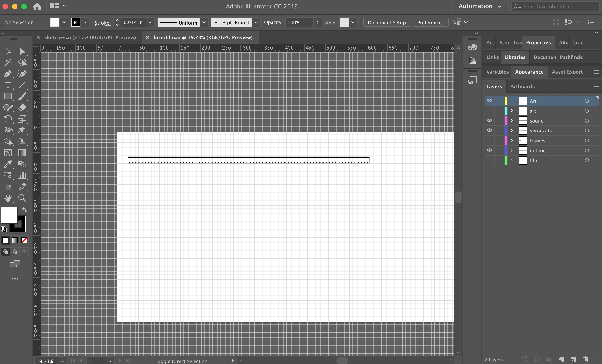
Task: Select the Paintbrush tool
Action: [x=22, y=96]
